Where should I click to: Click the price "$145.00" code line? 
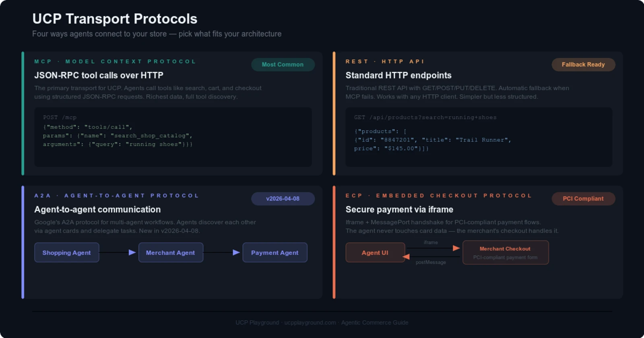pos(391,148)
